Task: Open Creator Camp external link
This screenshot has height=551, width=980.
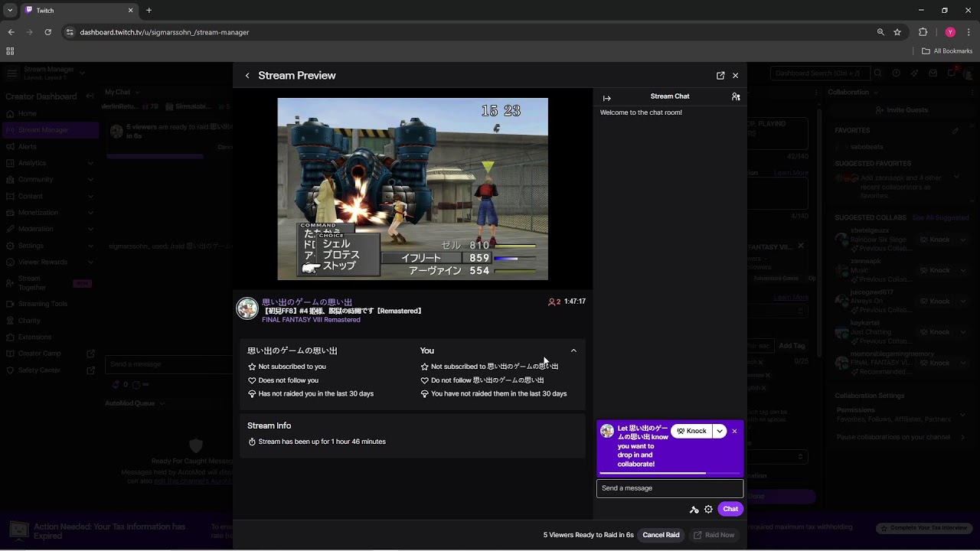Action: [51, 354]
